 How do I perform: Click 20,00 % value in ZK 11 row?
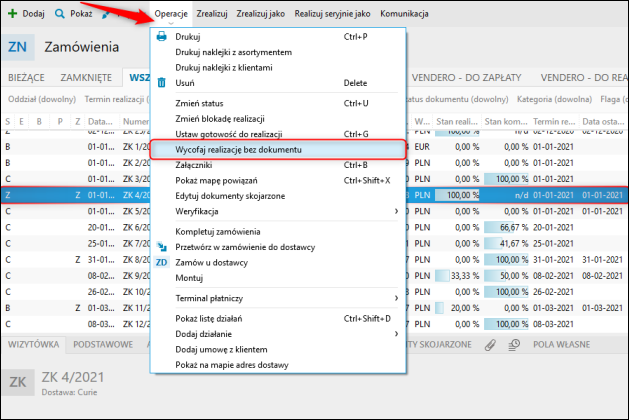click(x=465, y=308)
